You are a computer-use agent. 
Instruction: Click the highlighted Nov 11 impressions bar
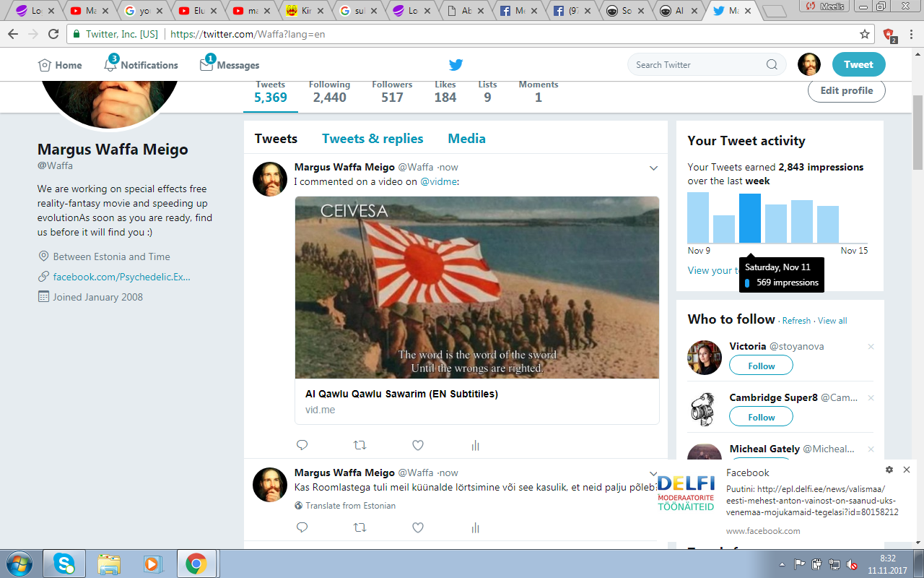pyautogui.click(x=750, y=218)
